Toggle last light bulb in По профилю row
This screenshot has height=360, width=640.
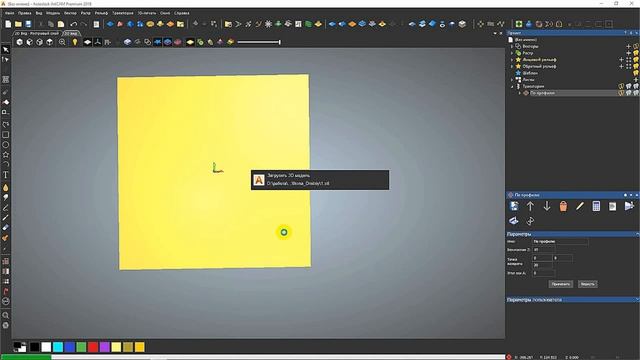(636, 93)
